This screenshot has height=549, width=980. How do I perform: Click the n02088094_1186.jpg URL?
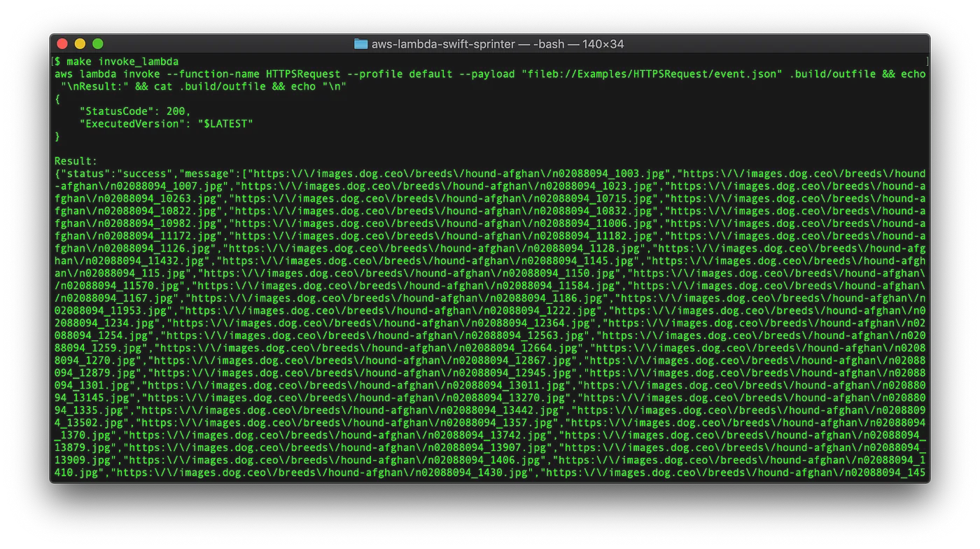(396, 298)
